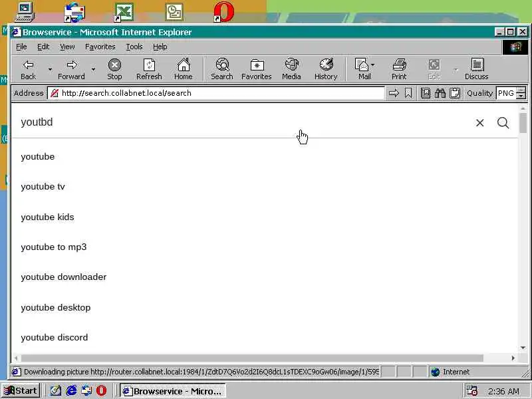Click the Mail toolbar button
Viewport: 532px width, 399px height.
[362, 70]
